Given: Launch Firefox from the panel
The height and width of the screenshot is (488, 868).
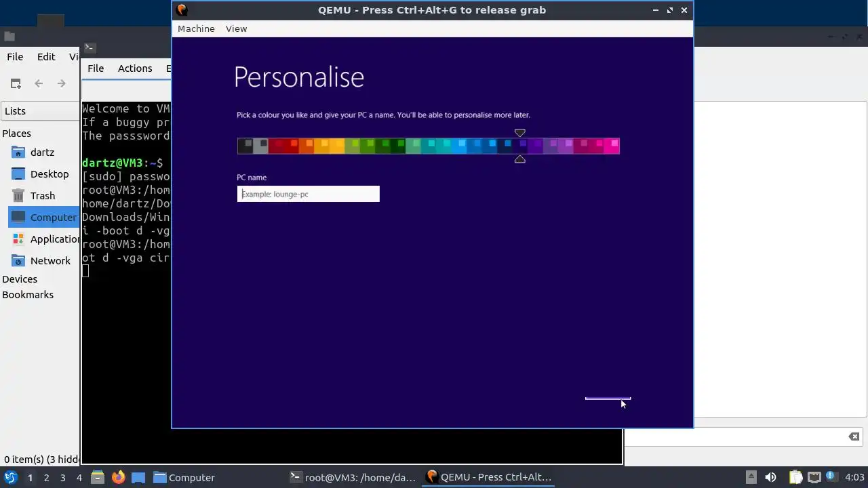Looking at the screenshot, I should tap(118, 477).
